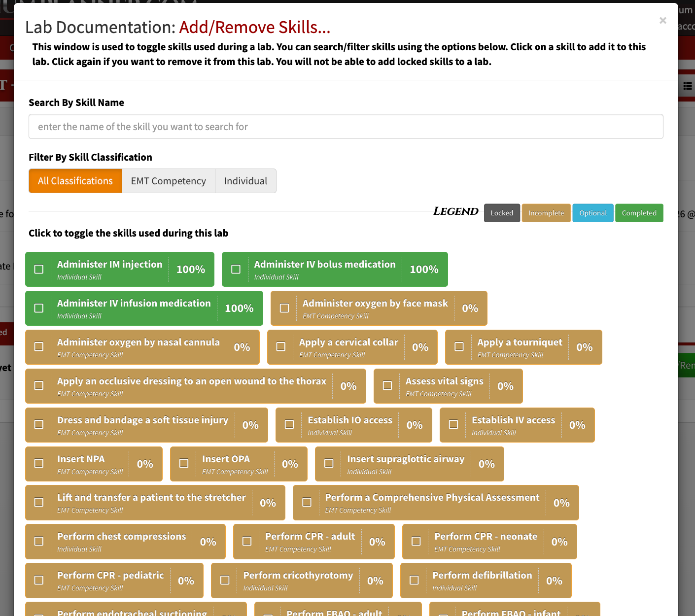Add the Insert OPA skill name
This screenshot has width=695, height=616.
pos(226,459)
